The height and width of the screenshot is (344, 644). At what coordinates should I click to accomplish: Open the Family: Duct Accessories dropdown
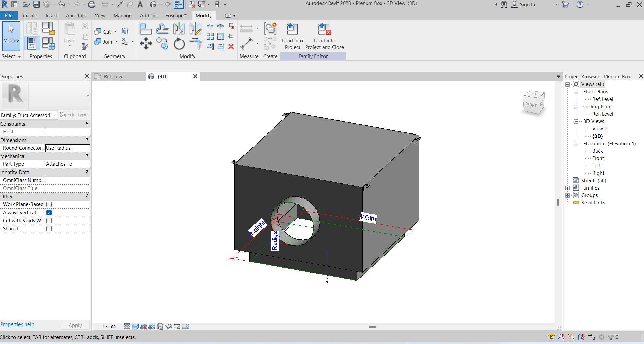click(x=29, y=115)
